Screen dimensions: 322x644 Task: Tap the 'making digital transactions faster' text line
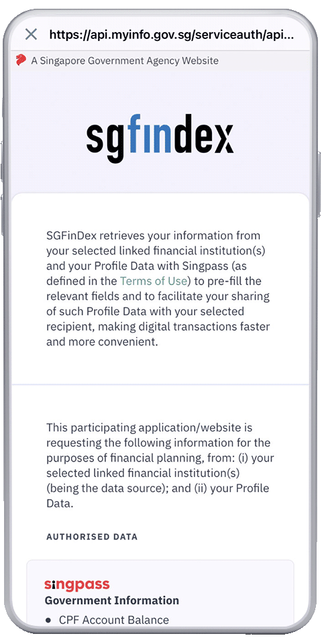(x=158, y=327)
